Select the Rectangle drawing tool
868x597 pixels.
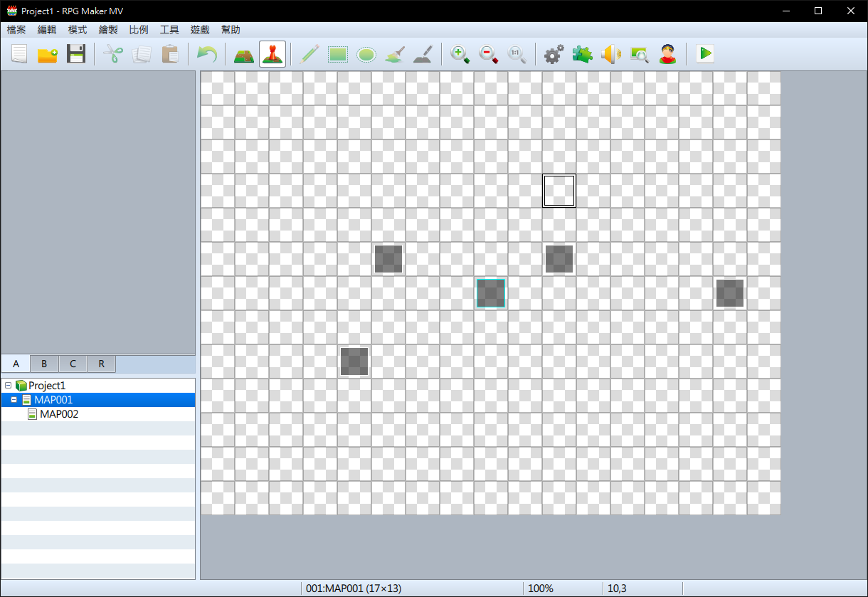pyautogui.click(x=338, y=54)
